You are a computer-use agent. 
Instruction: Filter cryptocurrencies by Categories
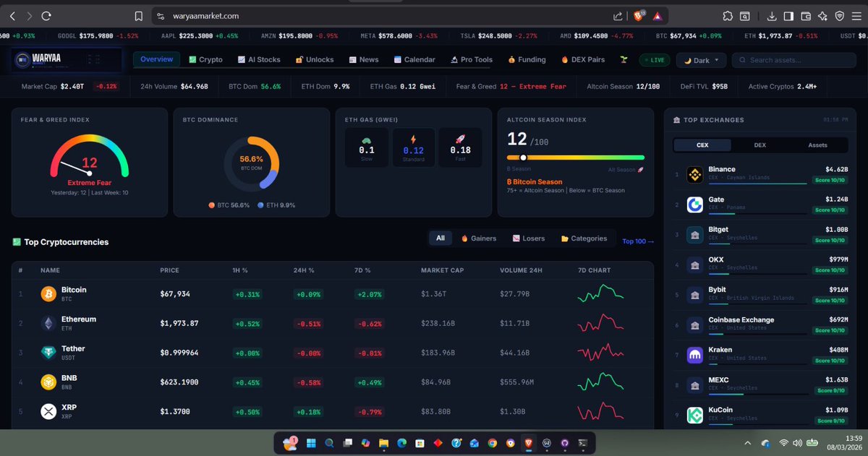[x=584, y=238]
